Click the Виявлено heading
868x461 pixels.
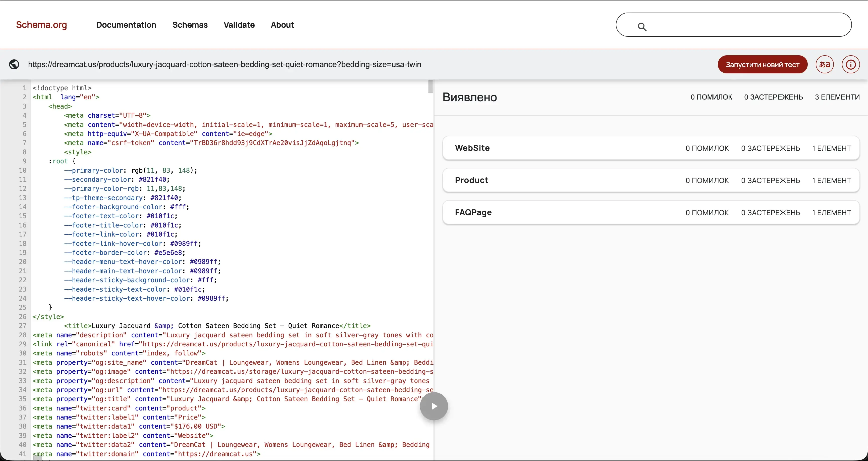pyautogui.click(x=470, y=97)
